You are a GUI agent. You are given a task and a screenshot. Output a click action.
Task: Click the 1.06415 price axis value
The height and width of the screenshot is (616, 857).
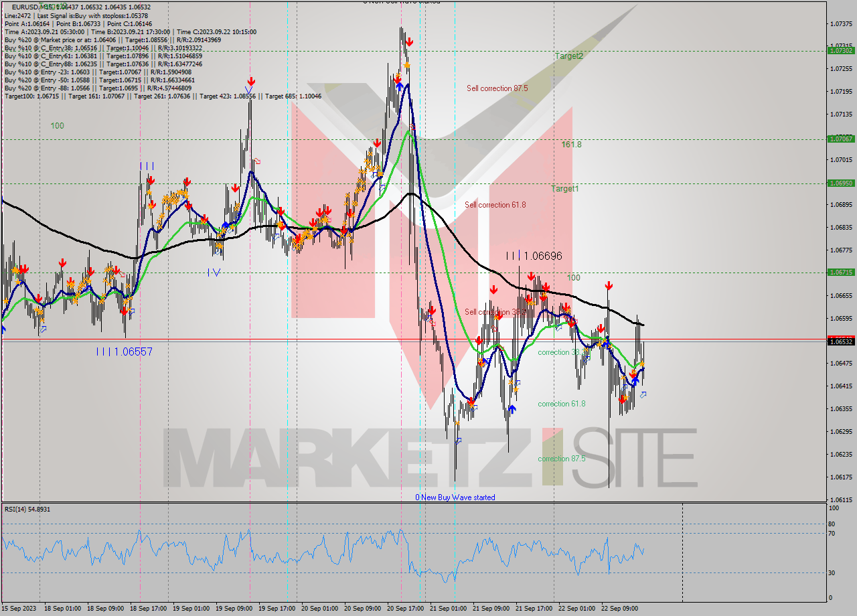pyautogui.click(x=841, y=386)
